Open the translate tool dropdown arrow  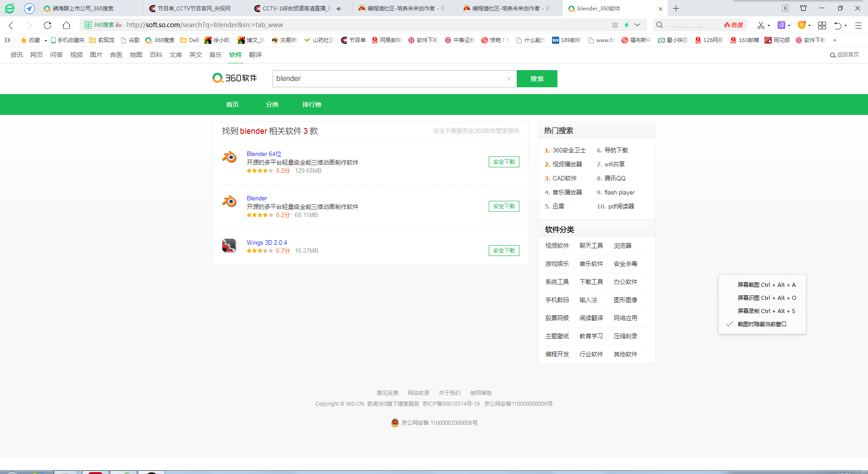coord(789,26)
